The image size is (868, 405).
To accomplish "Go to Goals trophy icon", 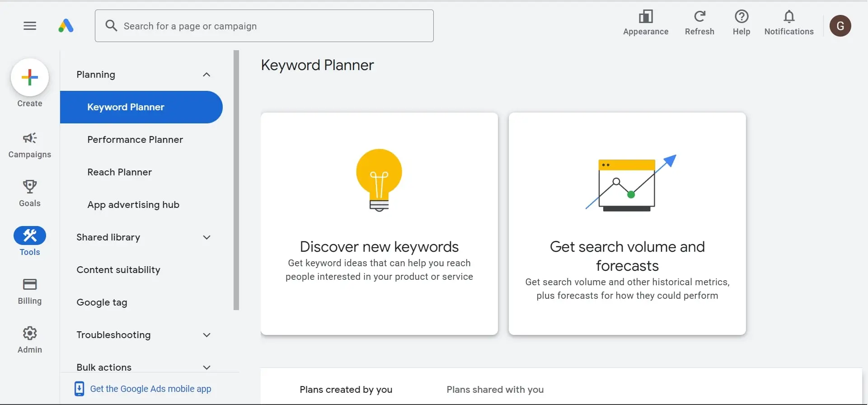I will [x=30, y=186].
